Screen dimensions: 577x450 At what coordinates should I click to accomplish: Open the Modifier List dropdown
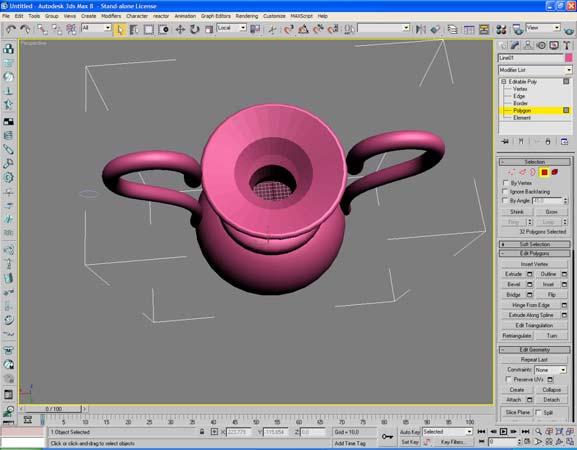(x=535, y=70)
